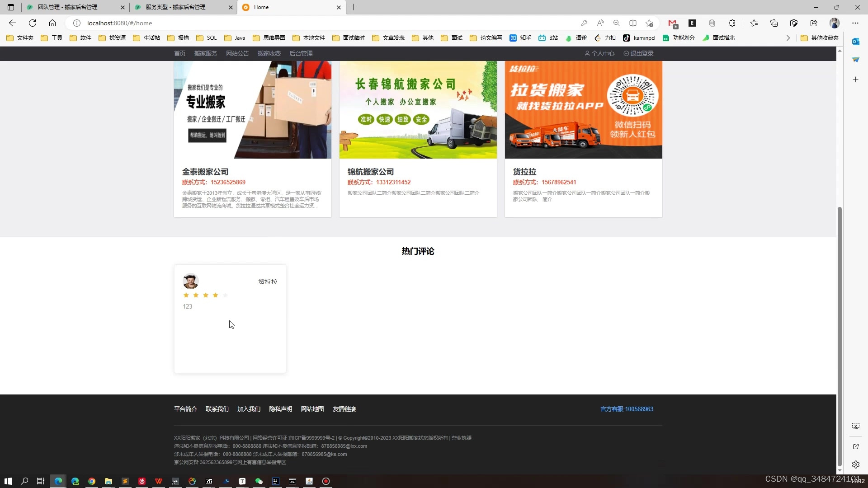
Task: Go back with the browser back arrow
Action: coord(13,23)
